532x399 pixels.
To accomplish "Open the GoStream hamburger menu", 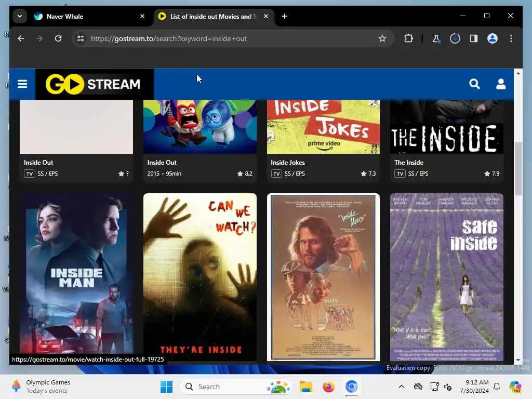I will point(22,84).
